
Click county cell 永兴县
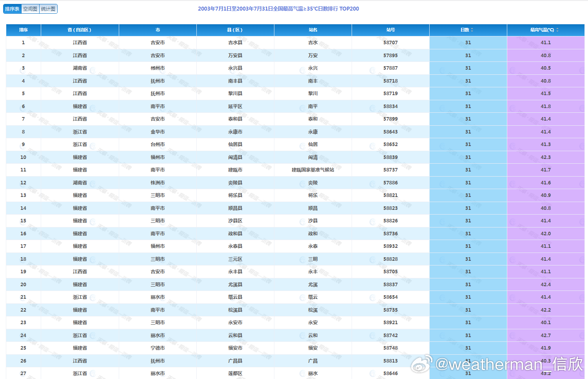235,68
